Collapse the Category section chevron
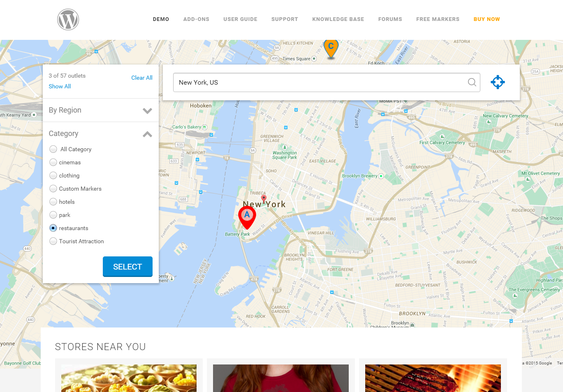 [x=147, y=134]
